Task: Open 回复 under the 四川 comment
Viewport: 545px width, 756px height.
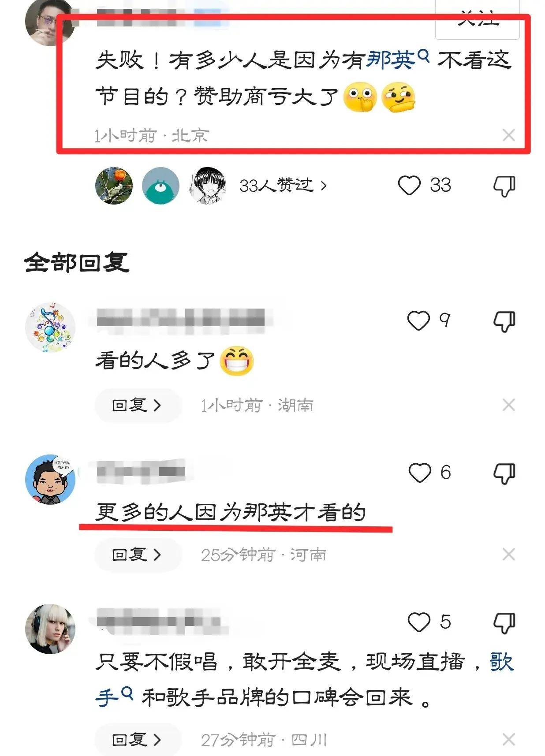Action: pos(138,740)
